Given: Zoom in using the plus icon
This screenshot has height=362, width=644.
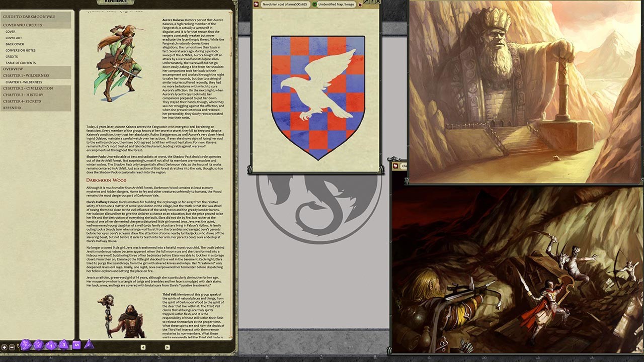Looking at the screenshot, I should pyautogui.click(x=5, y=347).
